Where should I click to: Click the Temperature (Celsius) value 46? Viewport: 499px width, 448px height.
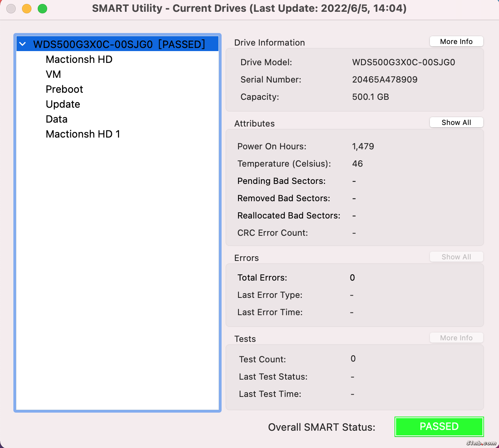358,164
